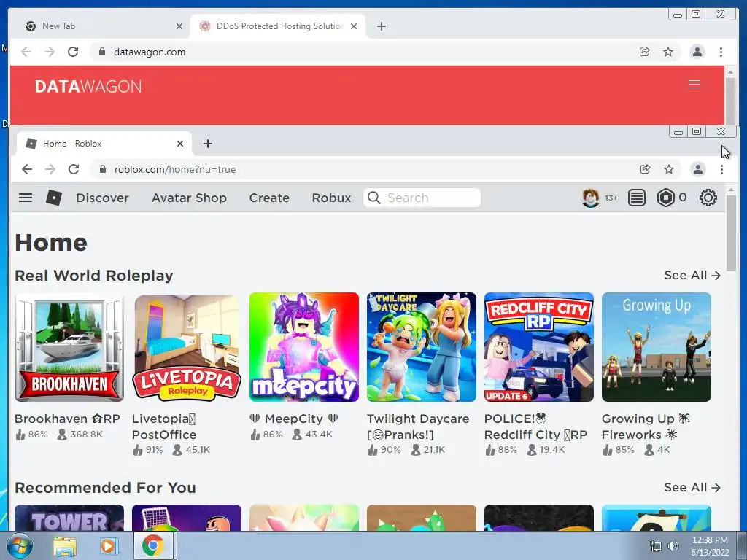Open the Discover menu item
This screenshot has width=747, height=560.
click(x=102, y=198)
